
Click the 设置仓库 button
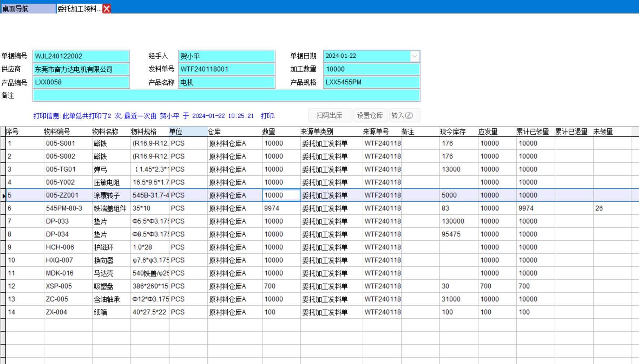point(370,115)
